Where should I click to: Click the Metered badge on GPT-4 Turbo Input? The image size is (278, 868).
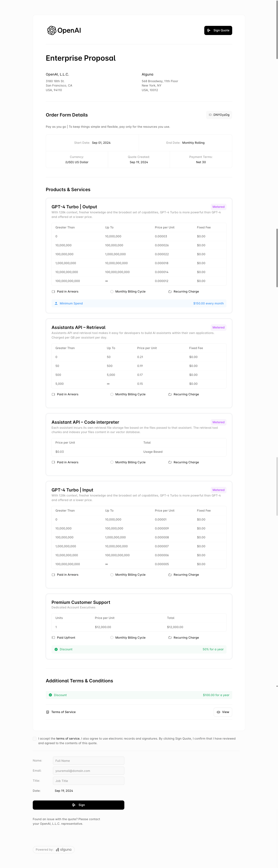coord(218,490)
